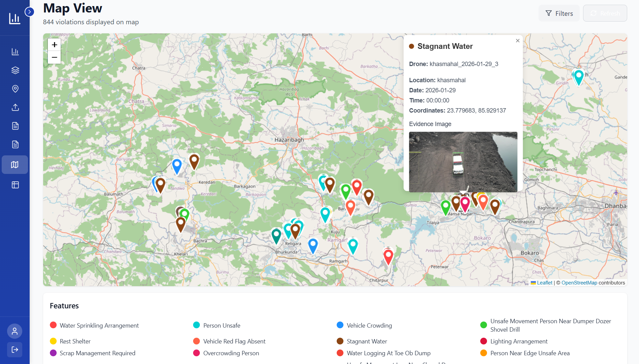
Task: Zoom in on the map with plus button
Action: coord(54,44)
